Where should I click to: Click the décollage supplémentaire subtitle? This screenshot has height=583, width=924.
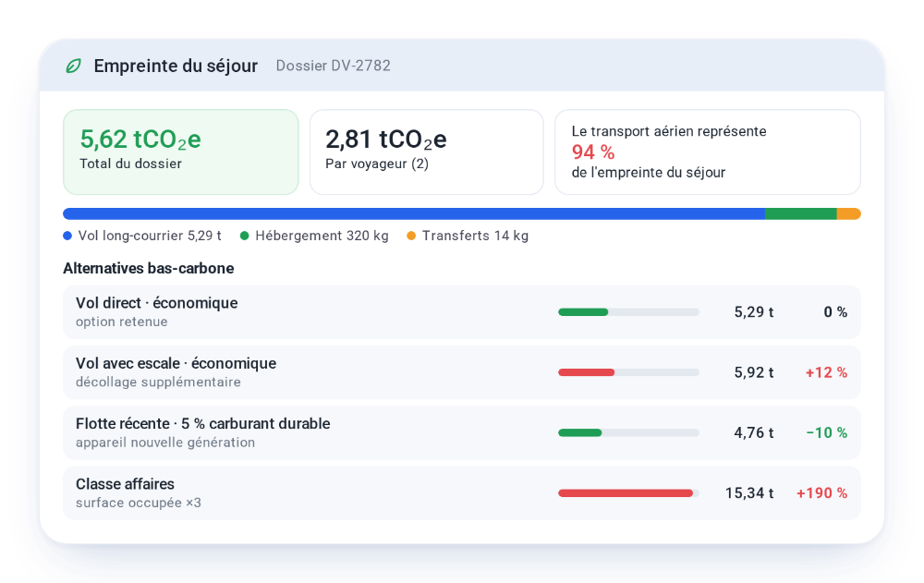(158, 382)
